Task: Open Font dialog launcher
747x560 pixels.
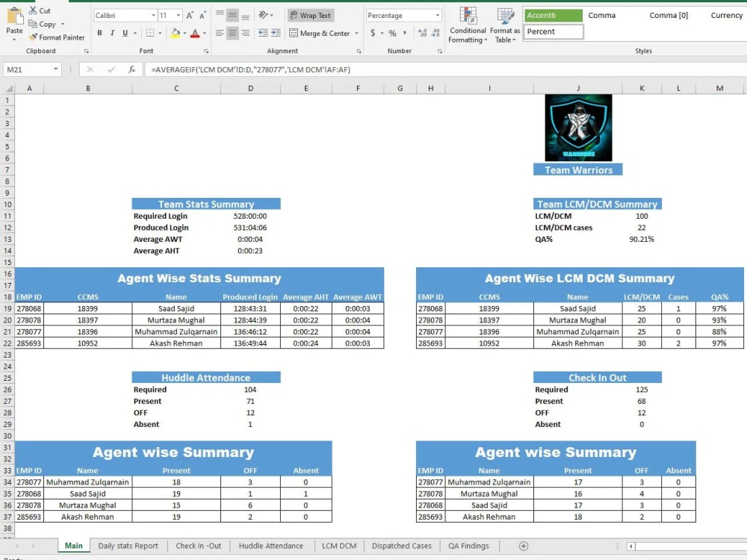Action: tap(206, 51)
